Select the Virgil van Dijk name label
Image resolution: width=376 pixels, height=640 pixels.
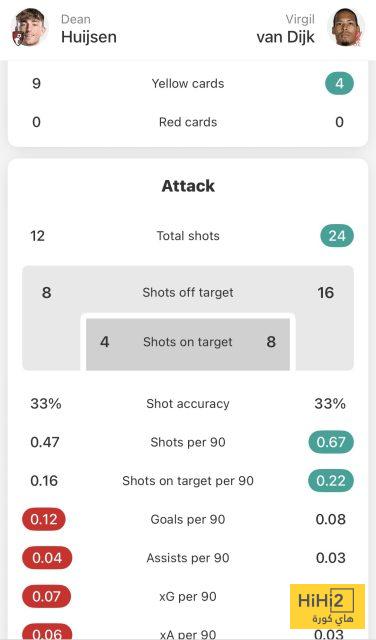tap(285, 29)
